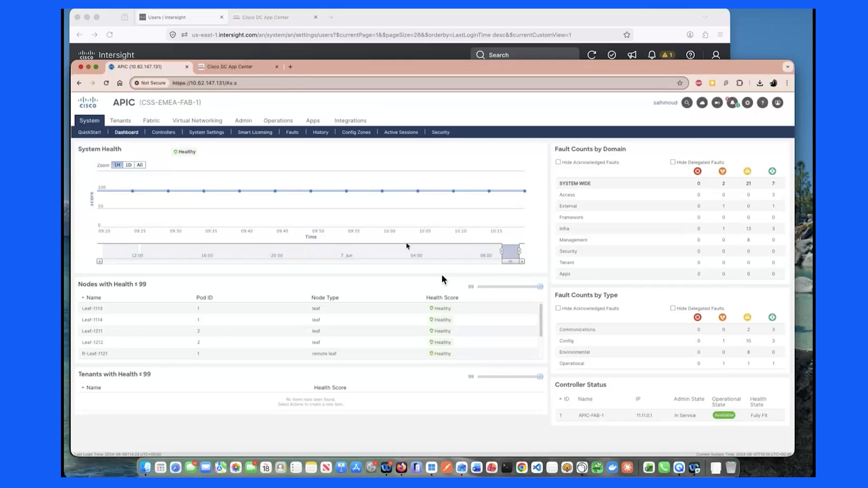Open the Tenants menu tab

[120, 121]
